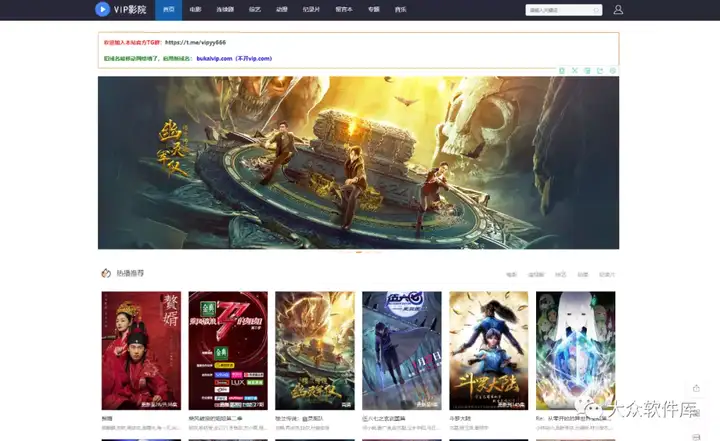Click the description under 赘婿 title

click(x=141, y=428)
